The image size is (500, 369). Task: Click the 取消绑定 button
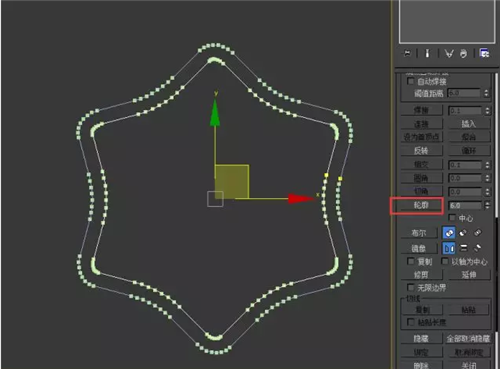(468, 352)
